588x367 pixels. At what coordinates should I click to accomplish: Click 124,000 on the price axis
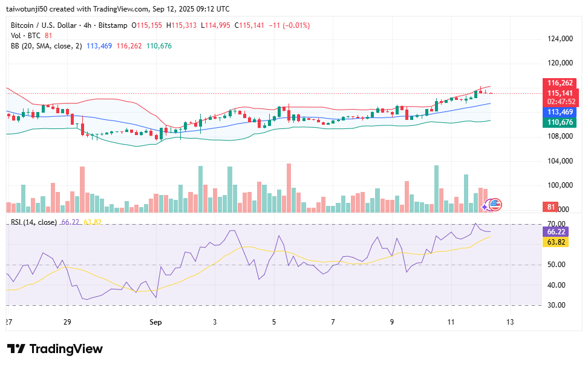(560, 39)
